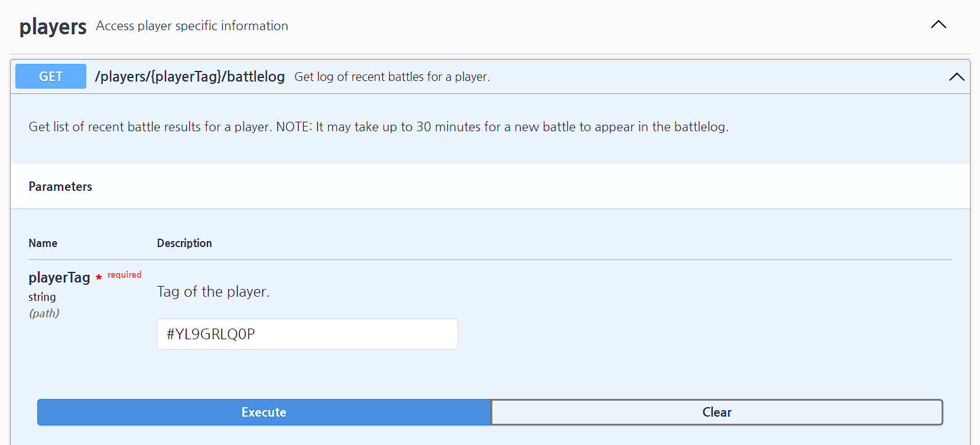The image size is (980, 445).
Task: Collapse the battlelog endpoint chevron arrow
Action: (956, 77)
